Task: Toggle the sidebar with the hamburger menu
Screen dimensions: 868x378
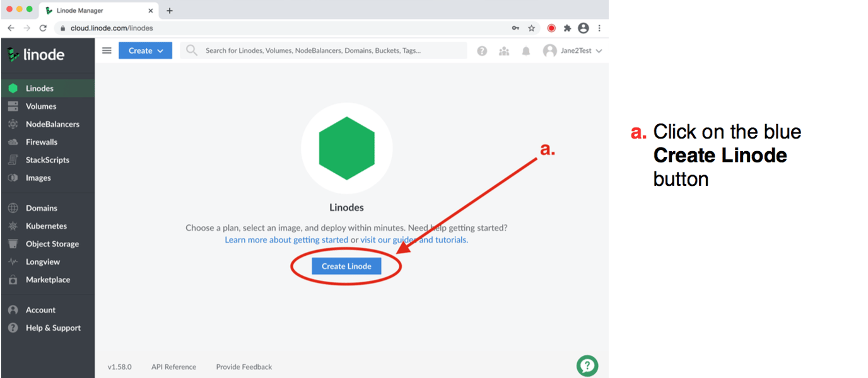Action: pos(107,50)
